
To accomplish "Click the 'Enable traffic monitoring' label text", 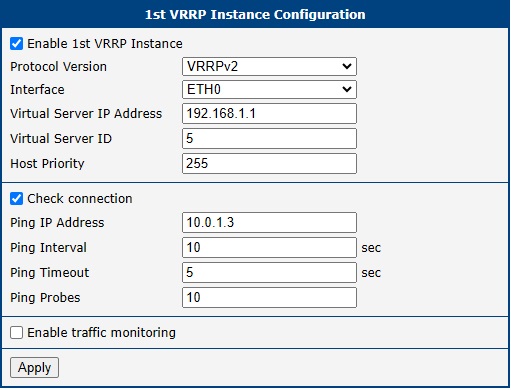I will [x=101, y=333].
